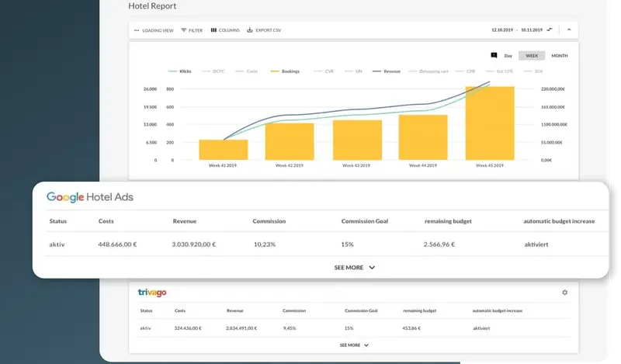Open the Columns selector
Viewport: 621px width, 364px height.
coord(225,30)
